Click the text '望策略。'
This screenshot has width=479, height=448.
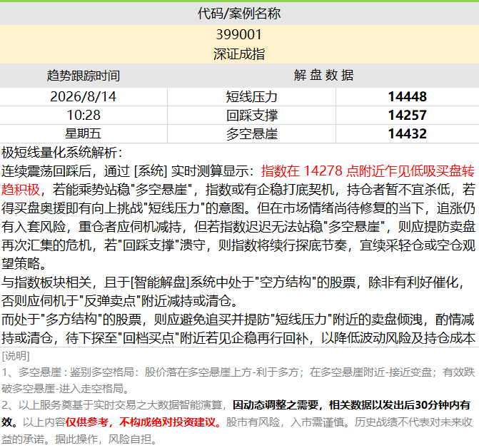tap(24, 264)
